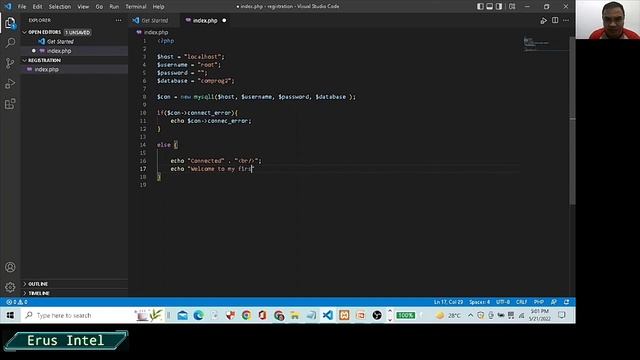The width and height of the screenshot is (640, 360).
Task: Open the Customize Layout icon
Action: (512, 7)
